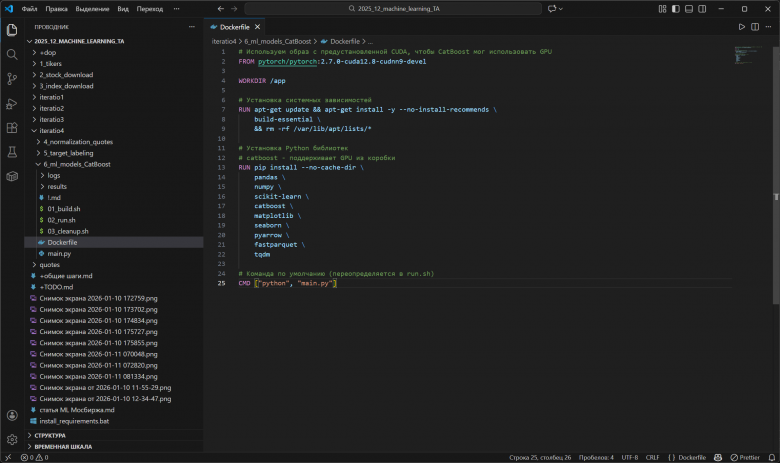This screenshot has width=780, height=463.
Task: Open the Вид menu
Action: tap(123, 8)
